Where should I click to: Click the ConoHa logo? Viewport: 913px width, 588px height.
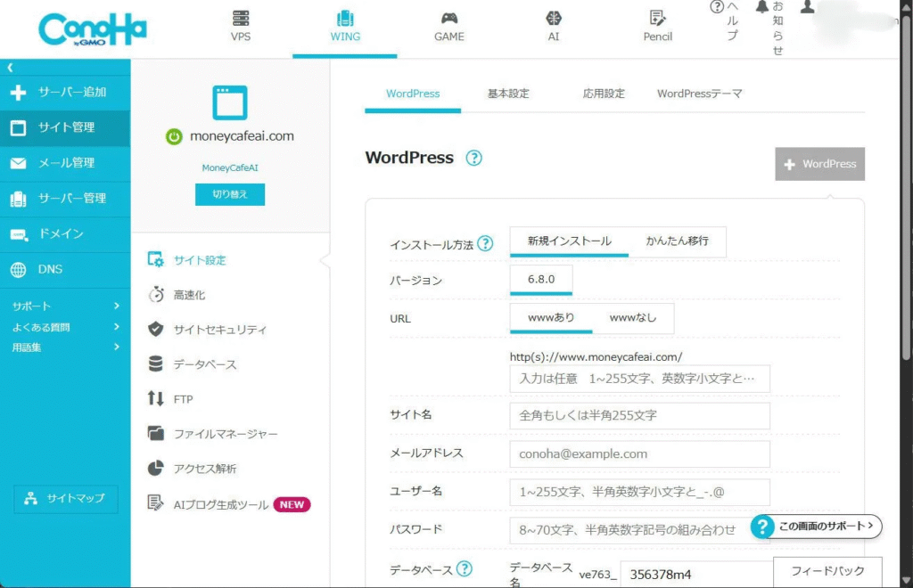93,29
